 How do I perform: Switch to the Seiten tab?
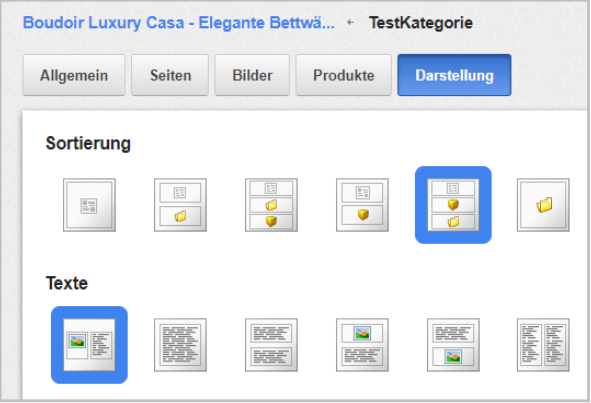tap(170, 75)
